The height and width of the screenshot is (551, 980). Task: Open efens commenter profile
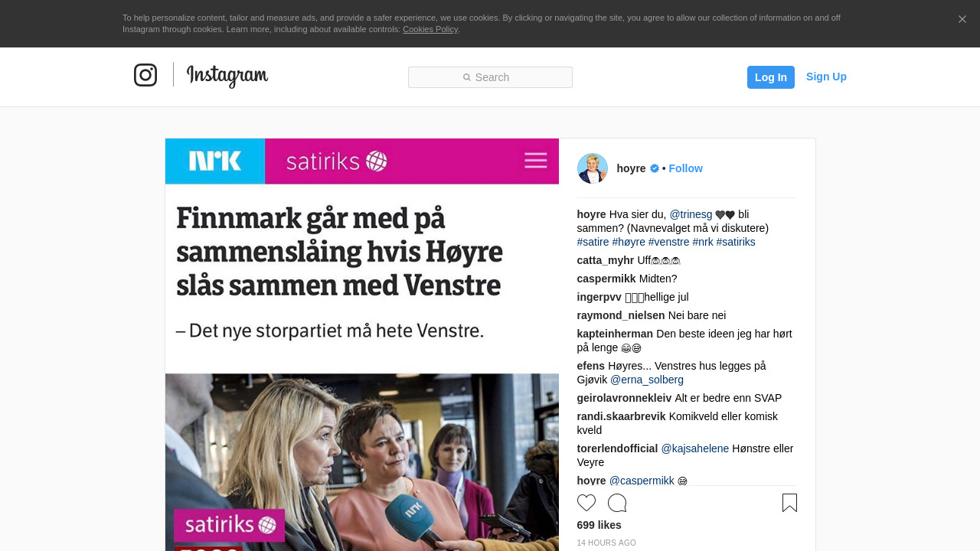point(591,366)
